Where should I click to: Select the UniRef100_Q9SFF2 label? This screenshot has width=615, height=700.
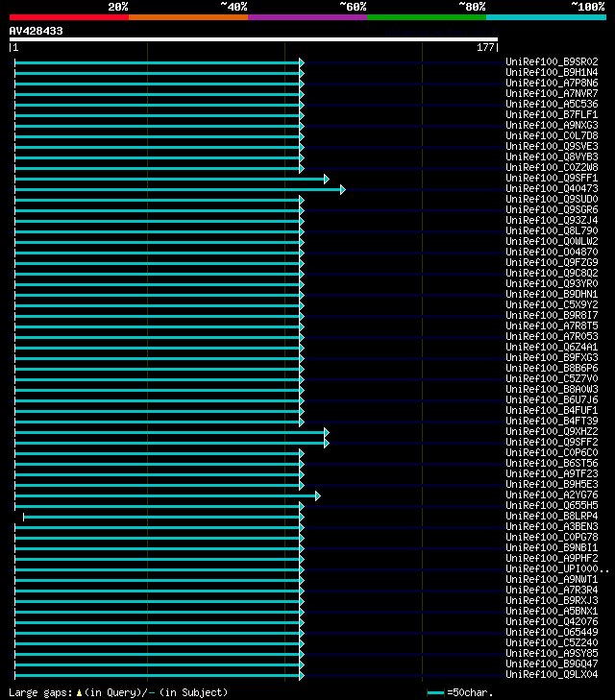(552, 442)
